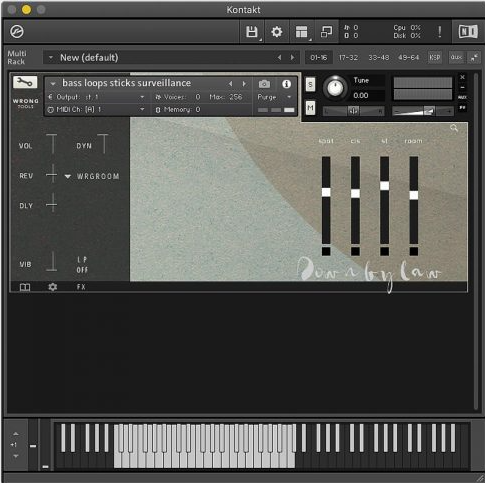This screenshot has width=485, height=483.
Task: Click the REV amount control
Action: coord(52,174)
